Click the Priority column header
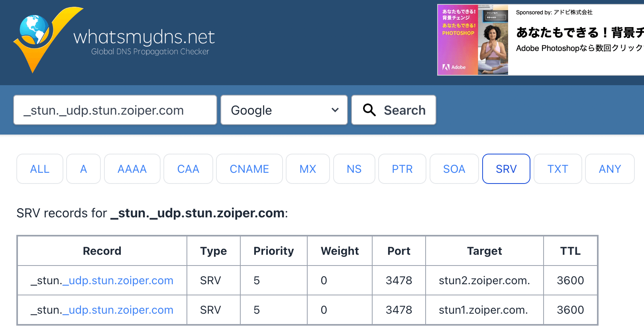644x332 pixels. 274,251
